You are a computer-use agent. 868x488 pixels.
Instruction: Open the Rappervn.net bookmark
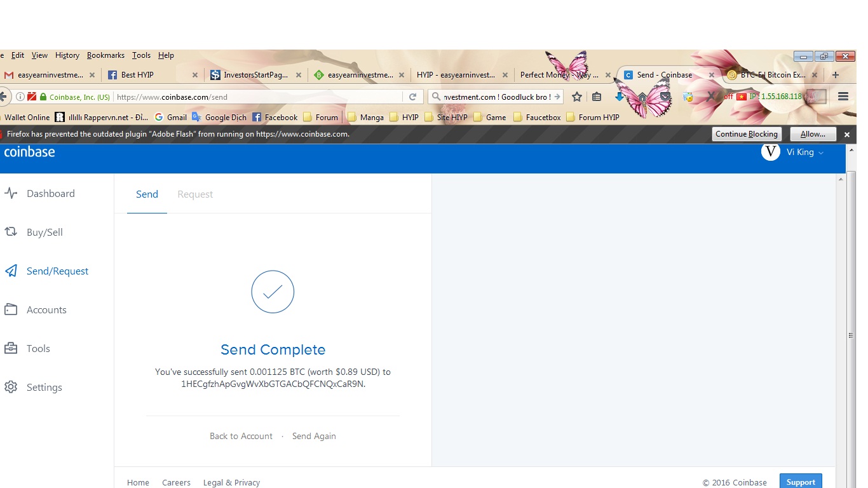pos(102,117)
